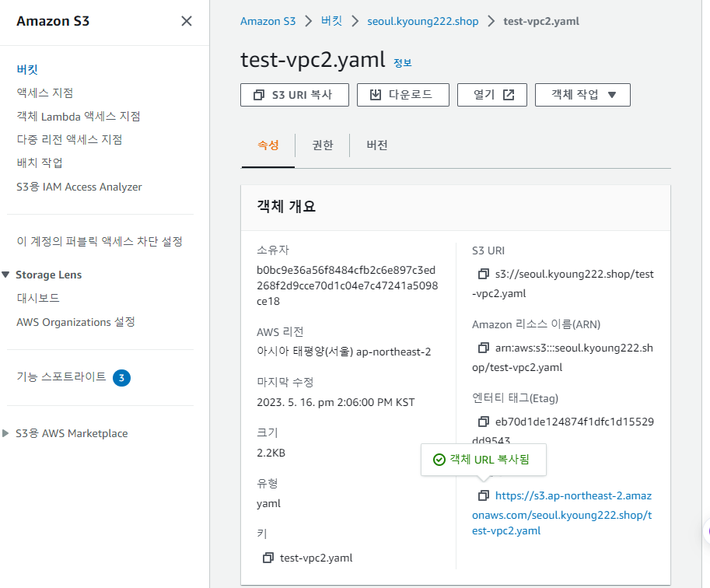Open 객체 Lambda 액세스 지점 in sidebar

point(79,117)
